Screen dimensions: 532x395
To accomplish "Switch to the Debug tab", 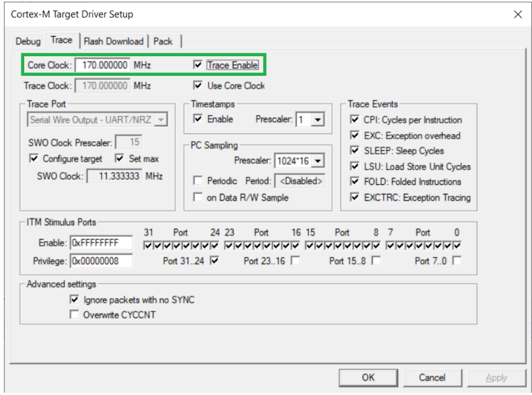I will [x=28, y=42].
